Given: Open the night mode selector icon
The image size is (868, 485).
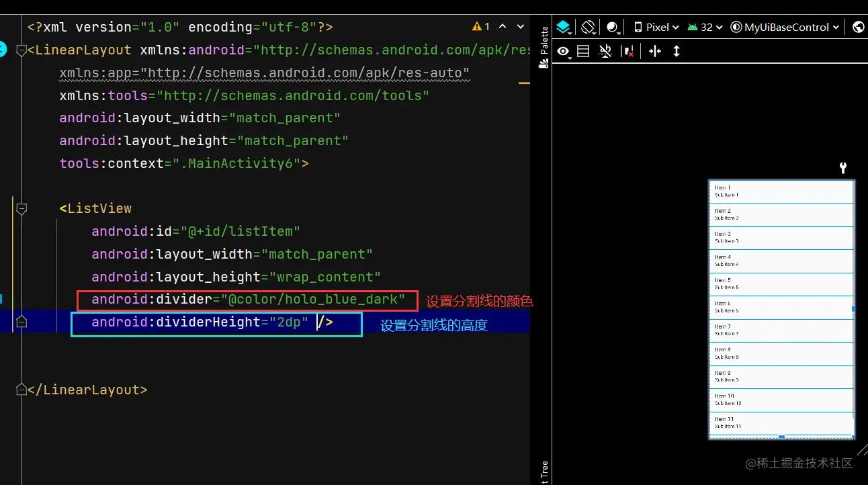Looking at the screenshot, I should tap(613, 28).
